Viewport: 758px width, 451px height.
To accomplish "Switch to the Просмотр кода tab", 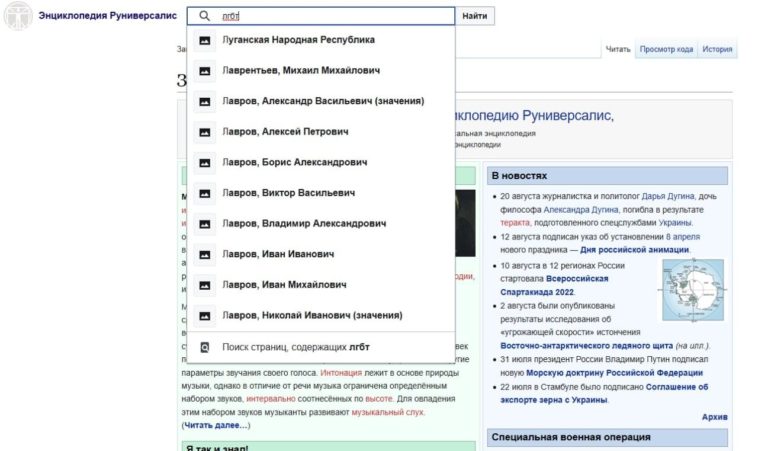I will coord(666,49).
